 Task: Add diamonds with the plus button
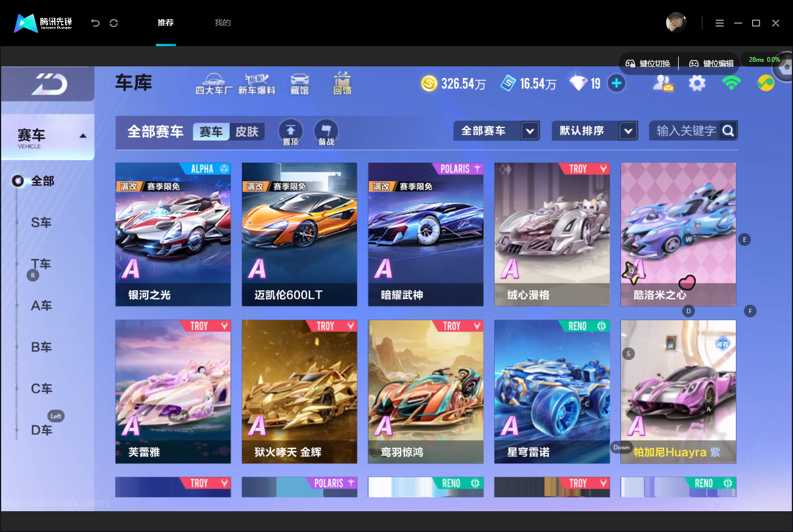(616, 84)
